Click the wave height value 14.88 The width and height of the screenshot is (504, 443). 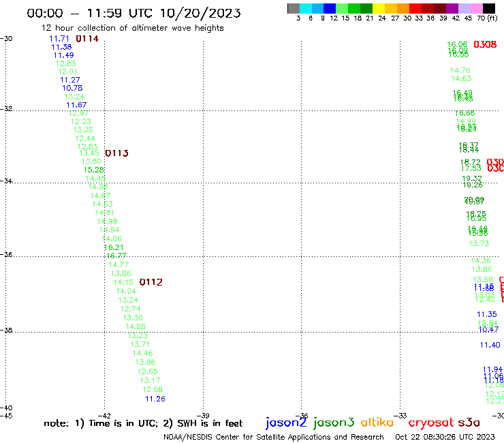pyautogui.click(x=136, y=326)
